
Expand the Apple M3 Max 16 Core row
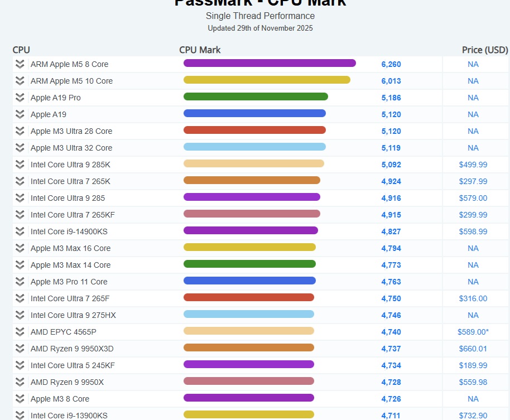pyautogui.click(x=20, y=248)
